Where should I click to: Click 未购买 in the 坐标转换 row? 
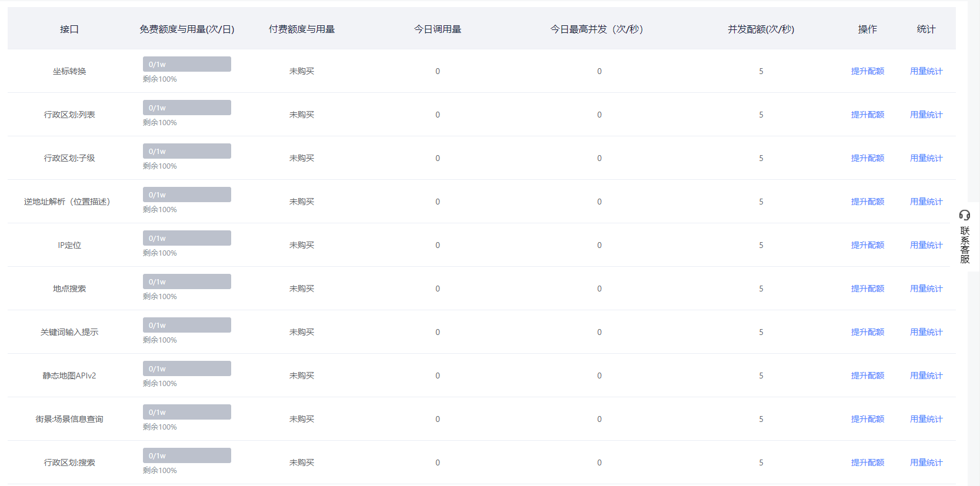coord(302,71)
